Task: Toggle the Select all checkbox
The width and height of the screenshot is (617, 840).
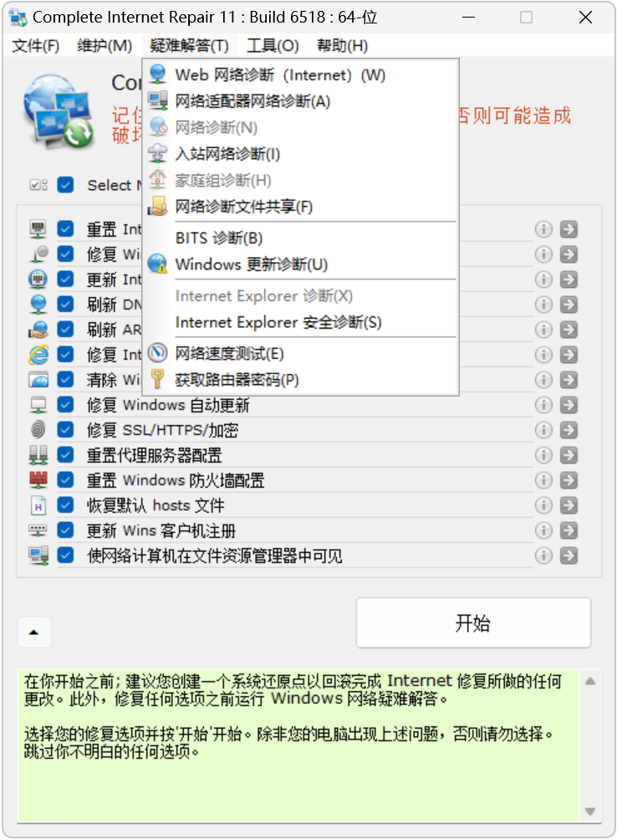Action: tap(65, 186)
